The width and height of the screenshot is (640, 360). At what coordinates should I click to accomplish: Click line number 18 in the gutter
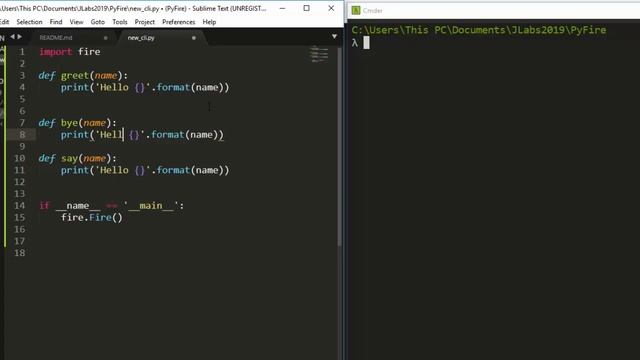pyautogui.click(x=19, y=253)
